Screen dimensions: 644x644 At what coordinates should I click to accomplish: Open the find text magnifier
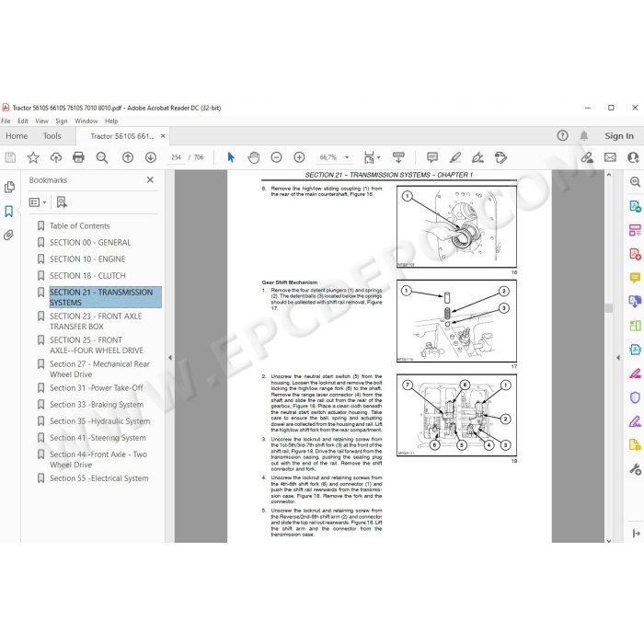pyautogui.click(x=102, y=157)
